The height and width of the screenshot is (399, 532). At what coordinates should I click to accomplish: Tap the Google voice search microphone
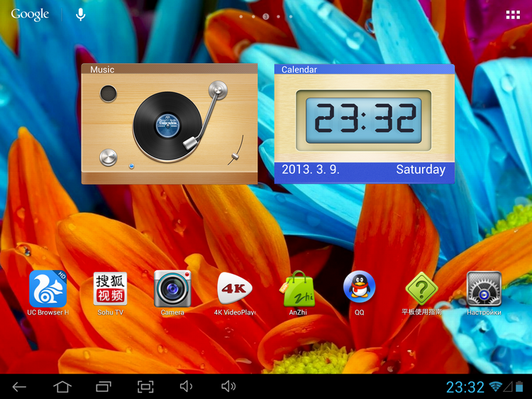(x=80, y=15)
